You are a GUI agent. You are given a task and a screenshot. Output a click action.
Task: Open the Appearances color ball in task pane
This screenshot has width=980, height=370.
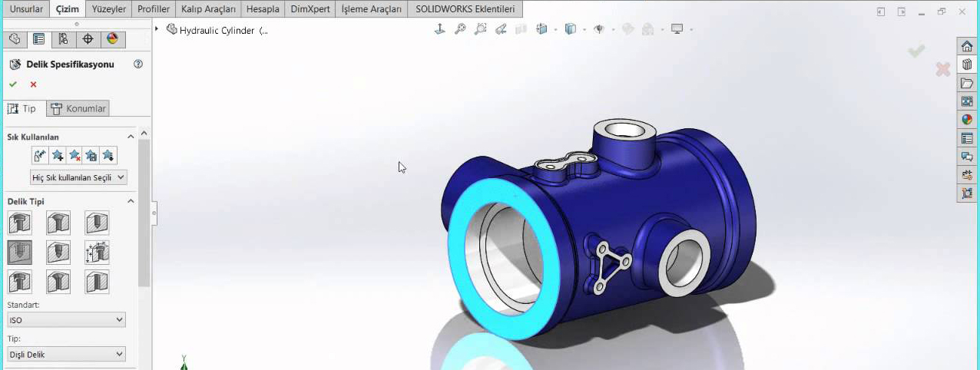tap(967, 120)
